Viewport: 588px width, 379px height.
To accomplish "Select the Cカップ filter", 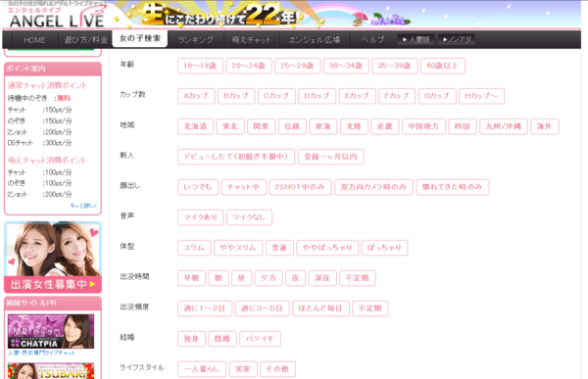I will coord(276,96).
